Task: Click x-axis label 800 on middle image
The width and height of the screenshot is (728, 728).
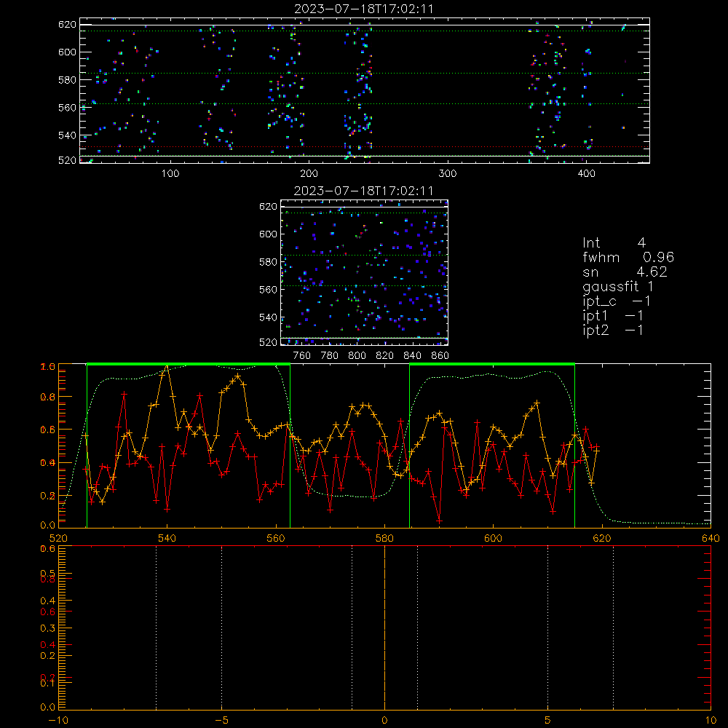Action: (357, 356)
